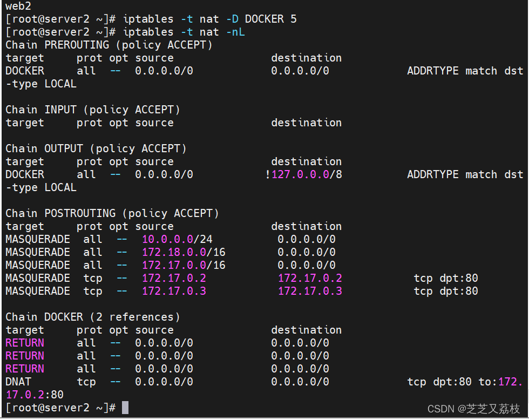Select the "Chain PREROUTING (policy ACCEPT)" heading
Image resolution: width=529 pixels, height=420 pixels.
pos(109,45)
